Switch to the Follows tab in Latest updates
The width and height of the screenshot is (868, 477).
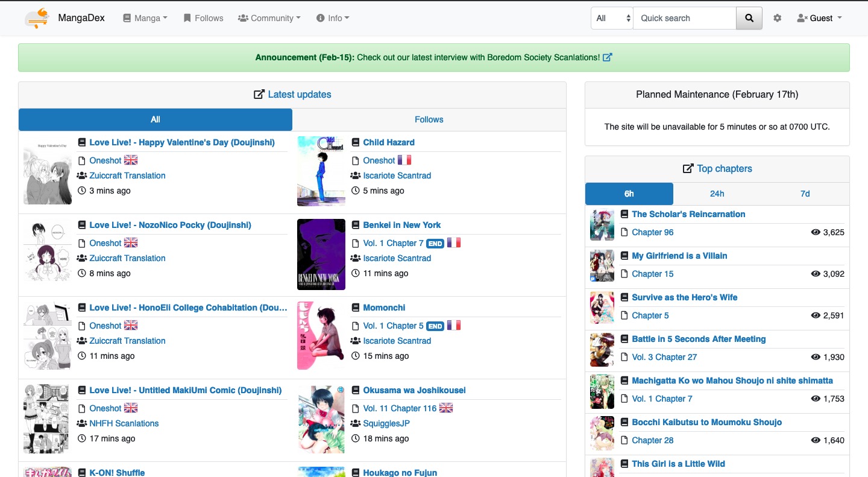click(429, 119)
